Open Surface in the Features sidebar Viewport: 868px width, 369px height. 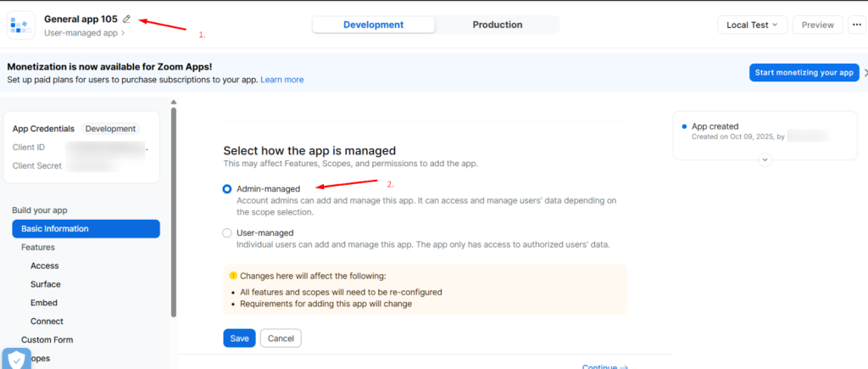pyautogui.click(x=45, y=284)
